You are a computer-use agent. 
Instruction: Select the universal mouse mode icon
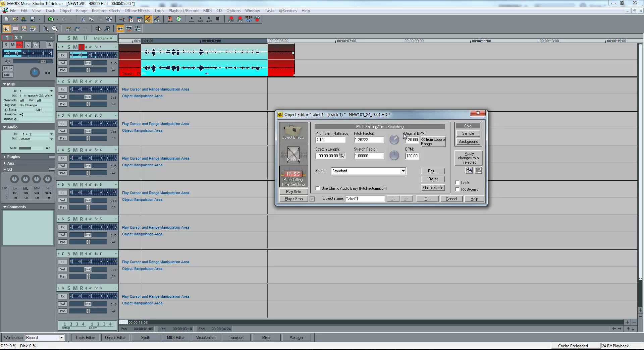point(6,28)
